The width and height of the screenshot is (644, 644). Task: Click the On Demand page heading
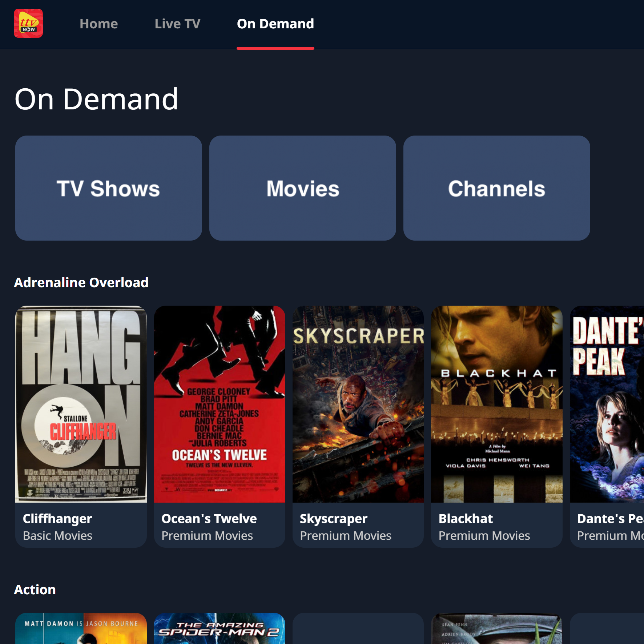[96, 99]
